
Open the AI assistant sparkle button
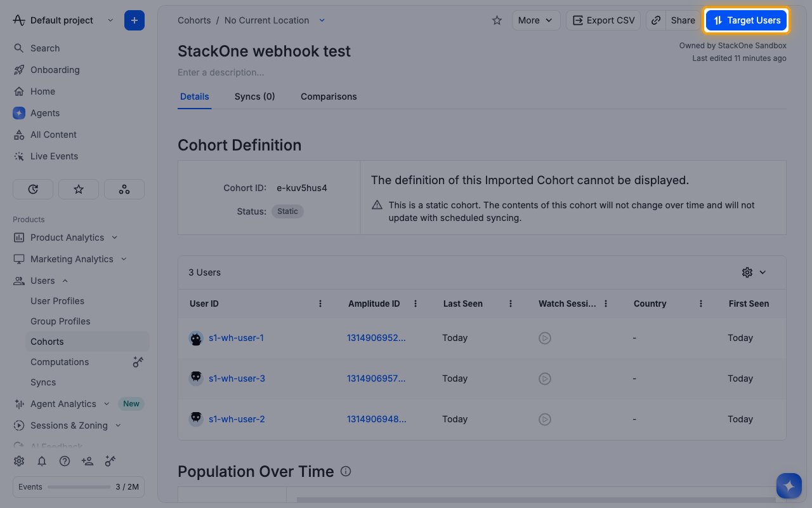[x=789, y=486]
